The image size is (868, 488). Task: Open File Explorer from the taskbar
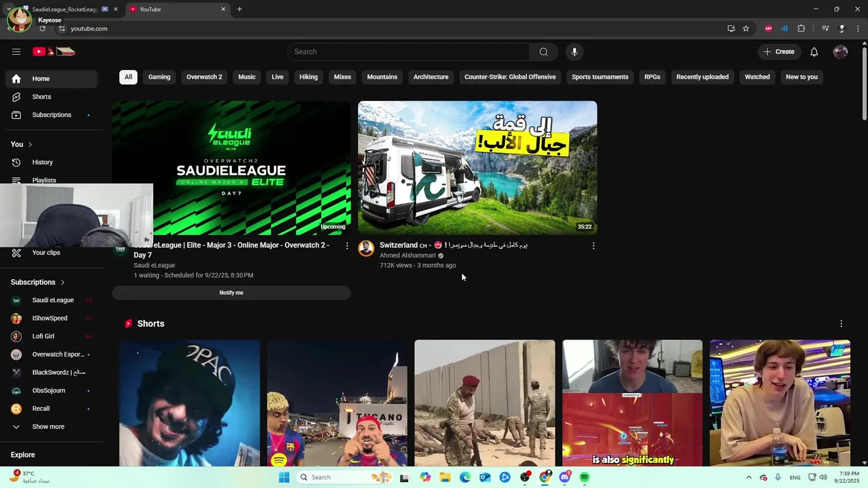[x=445, y=477]
